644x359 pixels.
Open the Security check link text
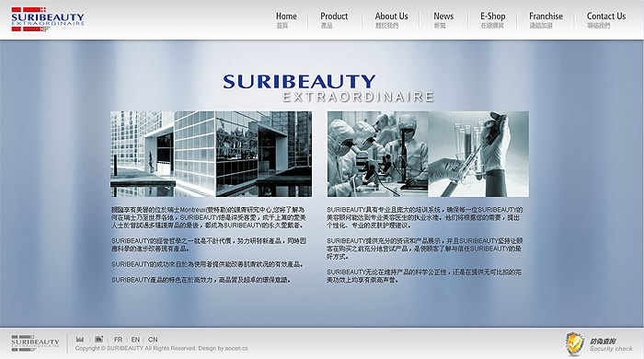pyautogui.click(x=611, y=348)
